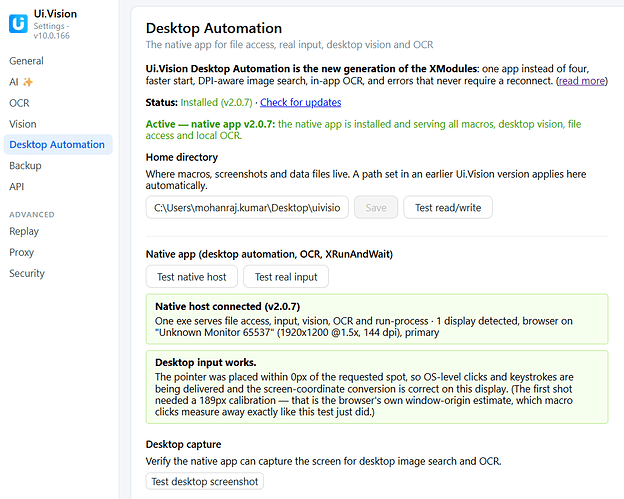The height and width of the screenshot is (499, 624).
Task: Click 'Native host connected (v2.0.7)' heading
Action: click(228, 306)
